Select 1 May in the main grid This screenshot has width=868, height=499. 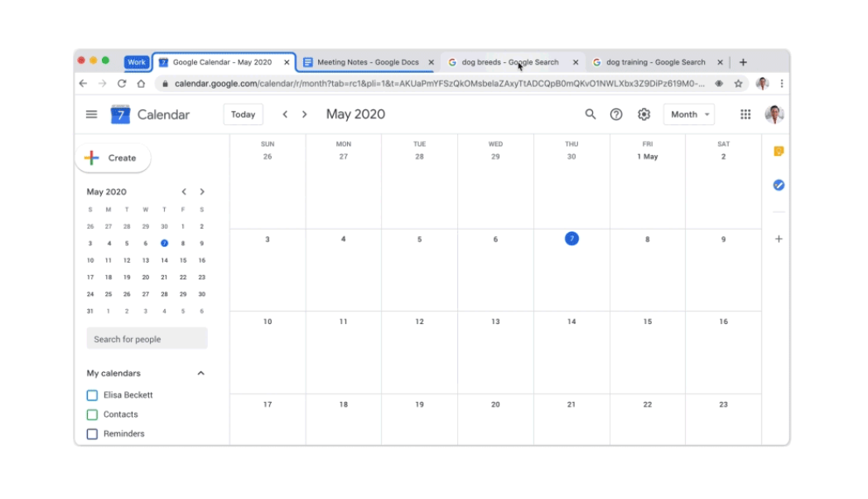[x=647, y=157]
